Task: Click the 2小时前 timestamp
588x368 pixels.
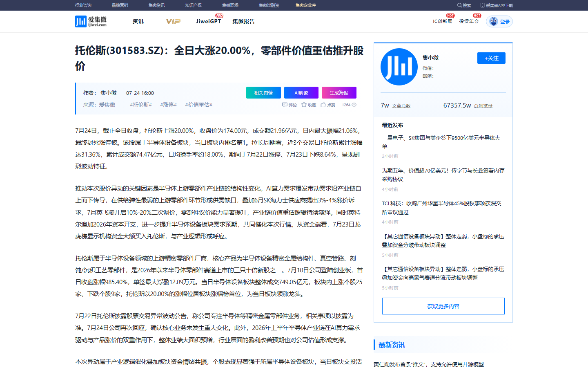Action: pyautogui.click(x=390, y=156)
